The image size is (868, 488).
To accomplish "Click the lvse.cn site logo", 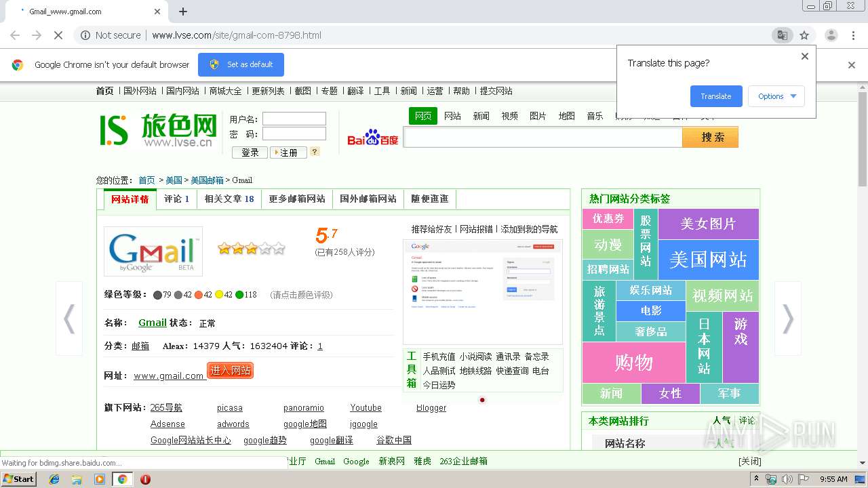I will point(158,130).
